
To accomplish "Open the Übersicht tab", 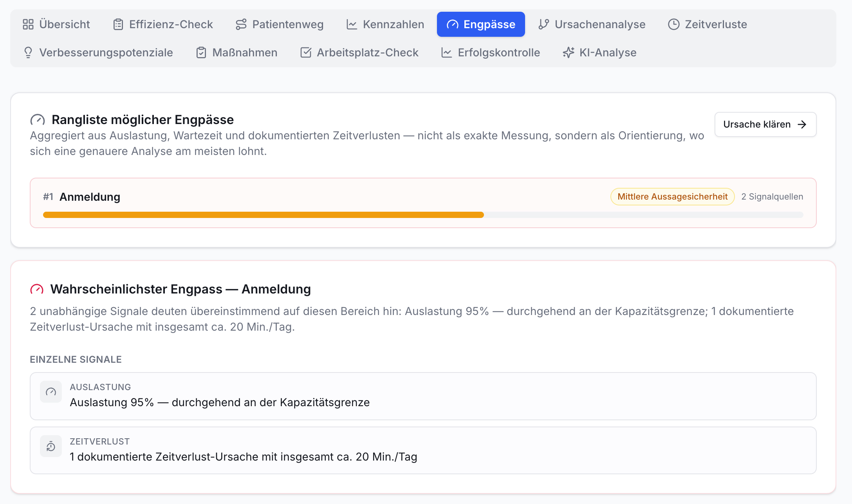I will point(56,24).
